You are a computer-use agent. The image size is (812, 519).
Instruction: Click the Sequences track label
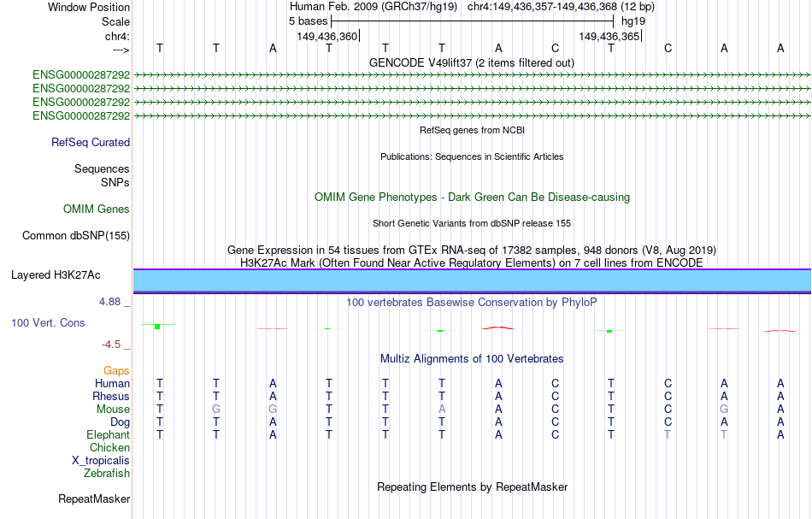coord(102,168)
